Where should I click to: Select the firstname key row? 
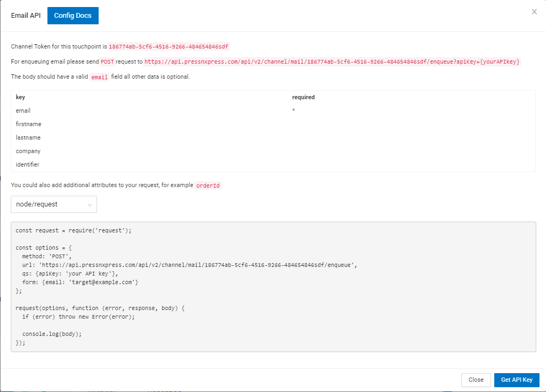click(29, 124)
